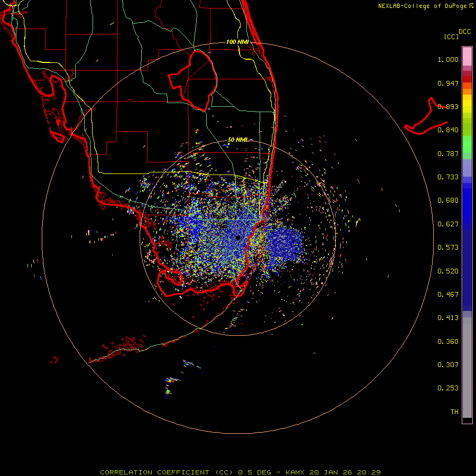Pick the lavender segment of the color bar
476x476 pixels.
pyautogui.click(x=467, y=168)
